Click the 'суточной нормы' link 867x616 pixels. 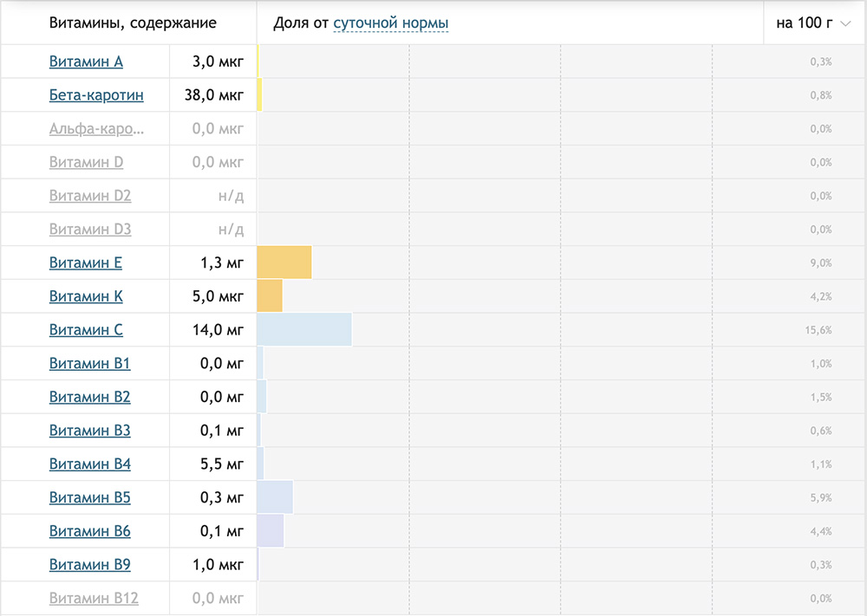[390, 23]
